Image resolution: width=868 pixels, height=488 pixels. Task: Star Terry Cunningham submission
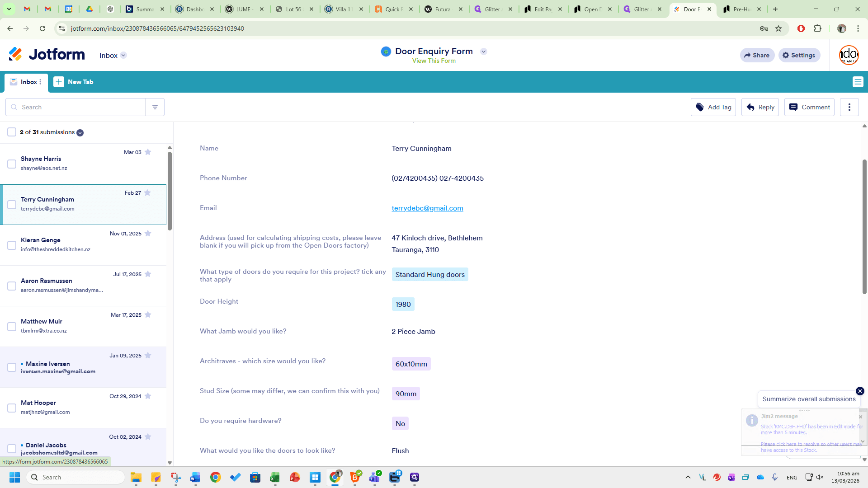147,193
